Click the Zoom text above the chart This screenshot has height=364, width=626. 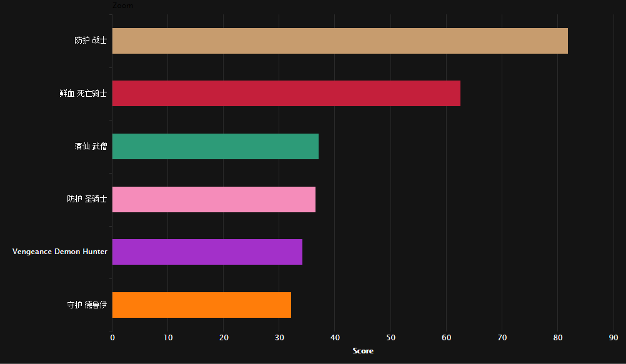coord(122,6)
